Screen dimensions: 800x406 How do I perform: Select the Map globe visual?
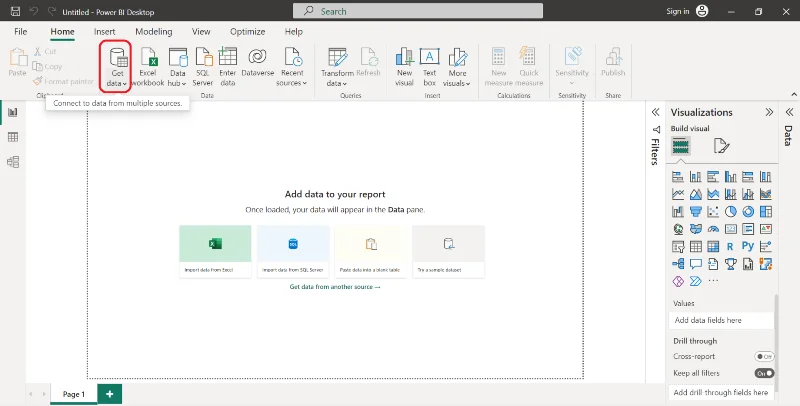coord(678,229)
